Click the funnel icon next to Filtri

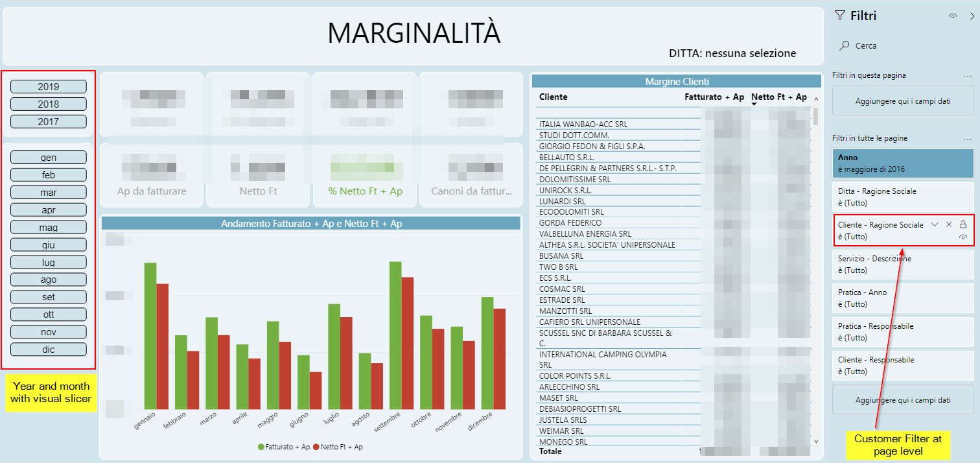click(840, 16)
